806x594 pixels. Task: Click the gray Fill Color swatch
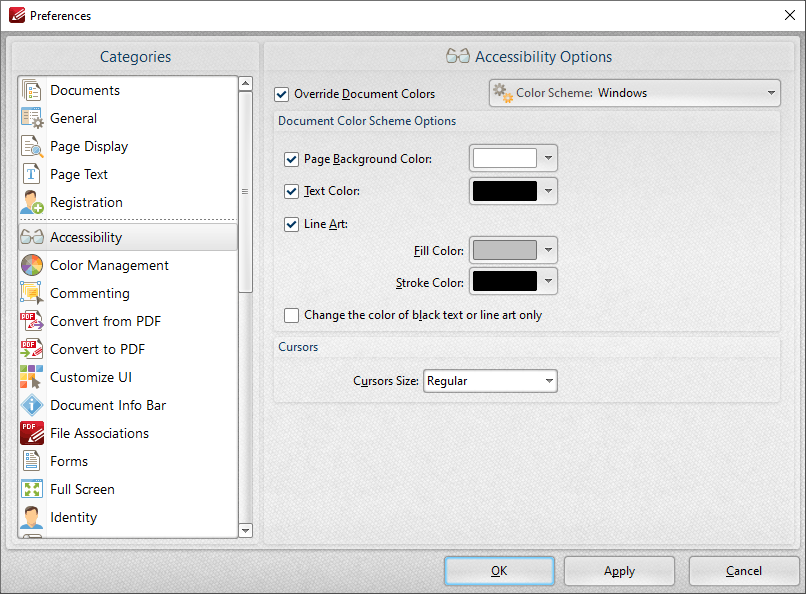pyautogui.click(x=505, y=250)
